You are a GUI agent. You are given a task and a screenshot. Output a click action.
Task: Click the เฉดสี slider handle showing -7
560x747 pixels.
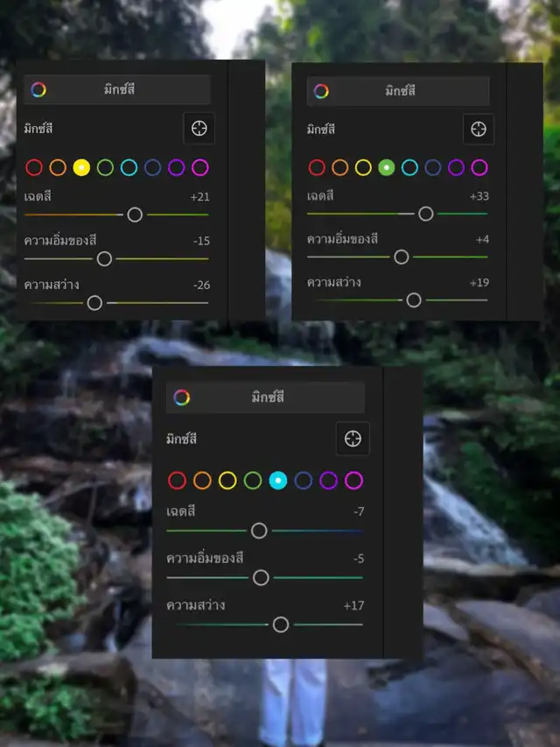259,531
